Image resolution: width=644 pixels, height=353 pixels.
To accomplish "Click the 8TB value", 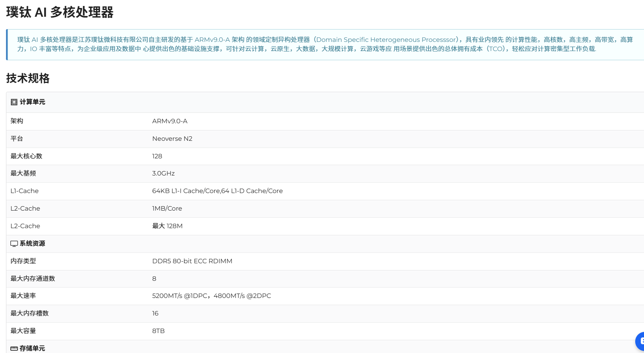I will point(158,331).
